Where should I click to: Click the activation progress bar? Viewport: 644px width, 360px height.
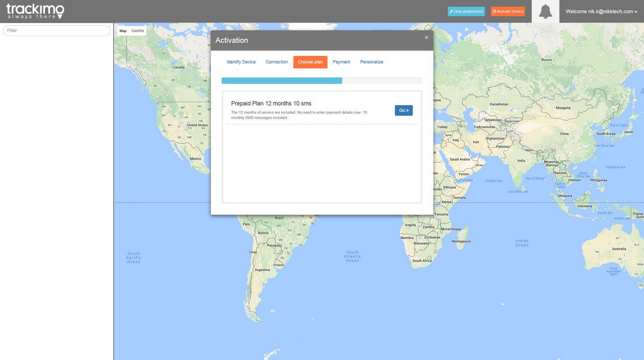321,80
